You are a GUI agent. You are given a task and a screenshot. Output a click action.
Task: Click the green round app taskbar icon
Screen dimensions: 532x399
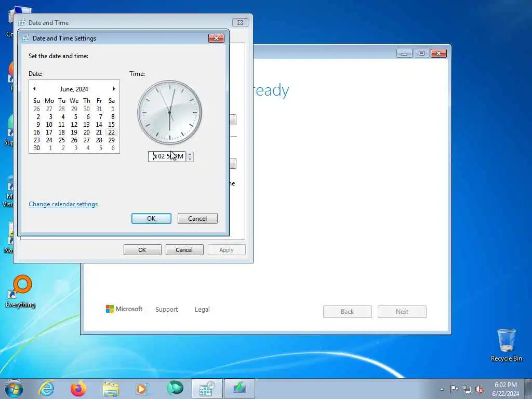[x=175, y=388]
